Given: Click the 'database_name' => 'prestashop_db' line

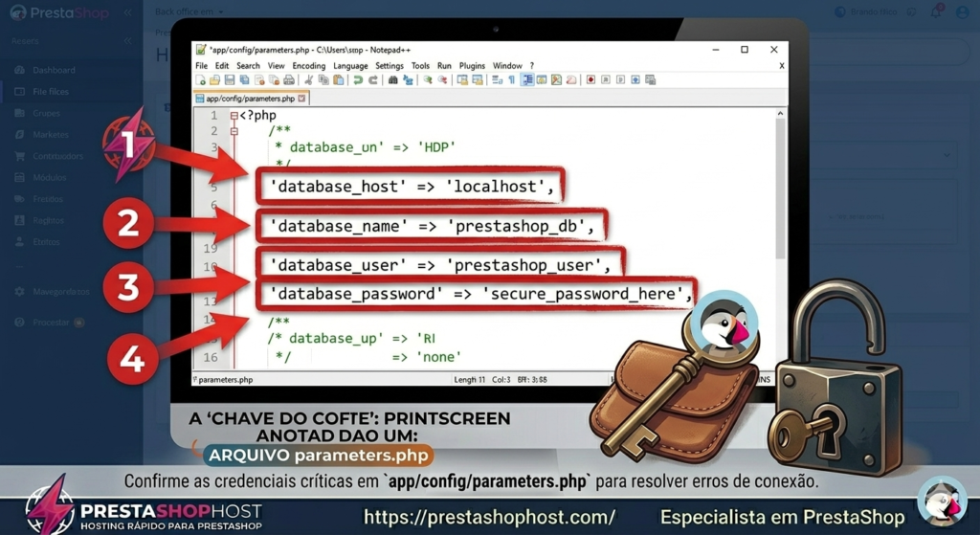Looking at the screenshot, I should (432, 226).
